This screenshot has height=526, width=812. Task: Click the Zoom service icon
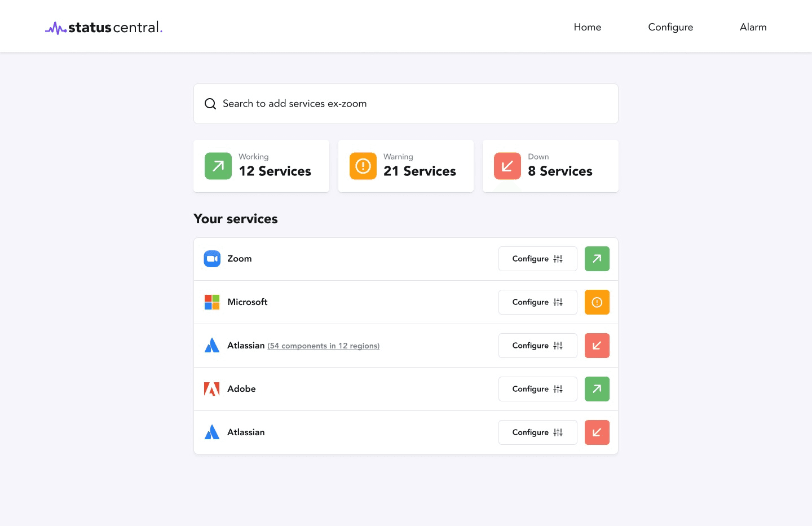[212, 258]
